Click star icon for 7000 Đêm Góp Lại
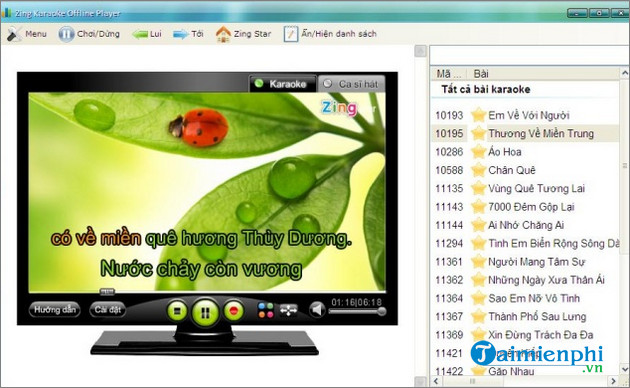This screenshot has width=630, height=388. tap(478, 207)
